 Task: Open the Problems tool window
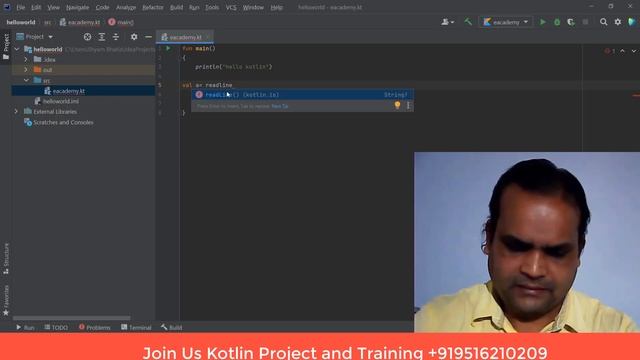coord(94,327)
